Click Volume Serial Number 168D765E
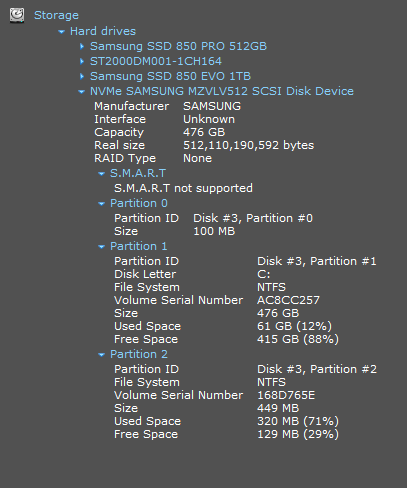The image size is (407, 488). [286, 395]
